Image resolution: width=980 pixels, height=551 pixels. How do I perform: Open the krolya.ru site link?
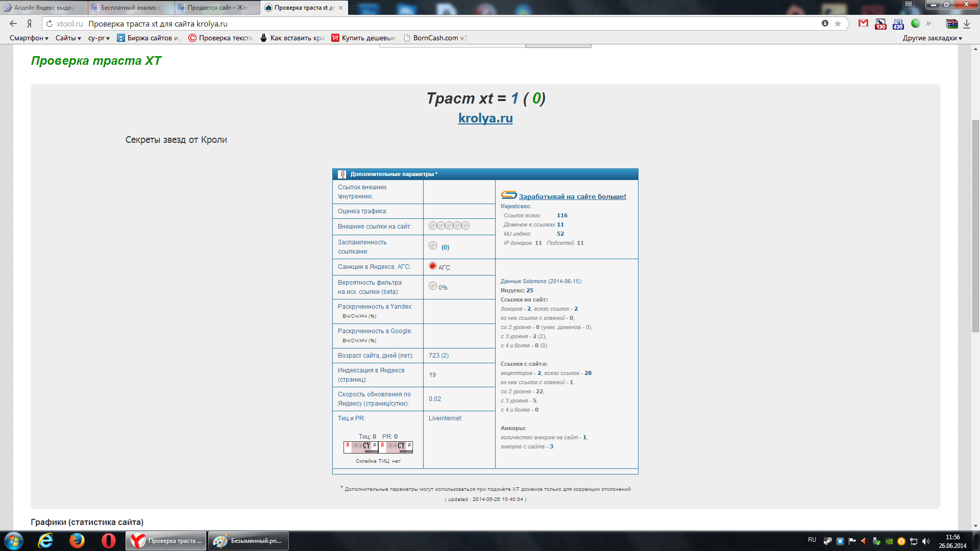pos(485,118)
